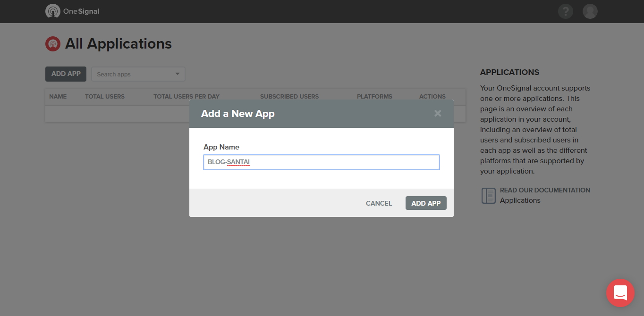
Task: Open the live chat support bubble
Action: point(620,293)
